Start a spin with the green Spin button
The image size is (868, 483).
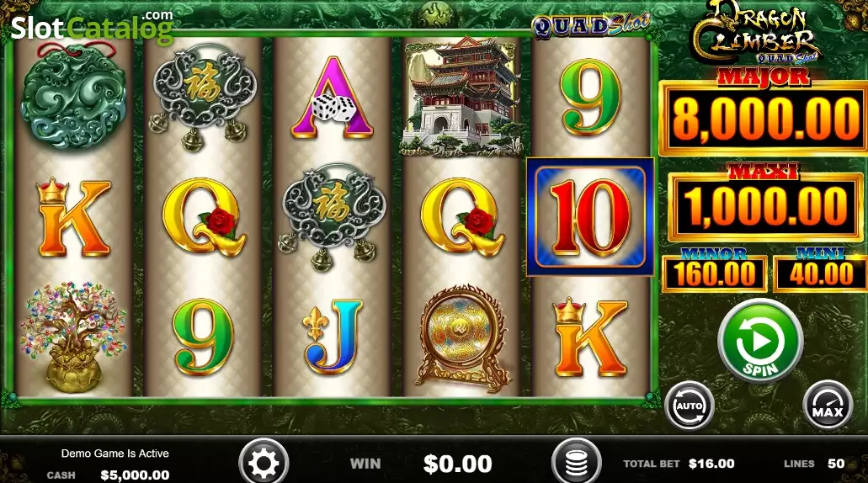coord(760,342)
